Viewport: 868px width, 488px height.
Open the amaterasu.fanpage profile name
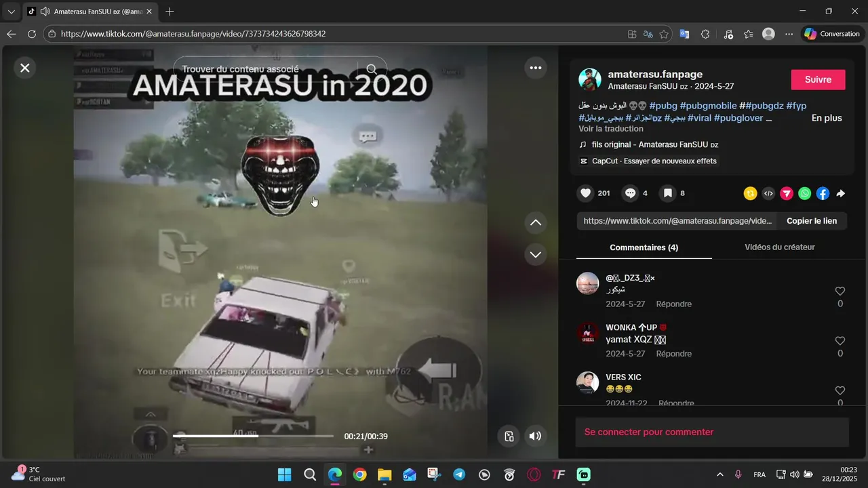655,74
